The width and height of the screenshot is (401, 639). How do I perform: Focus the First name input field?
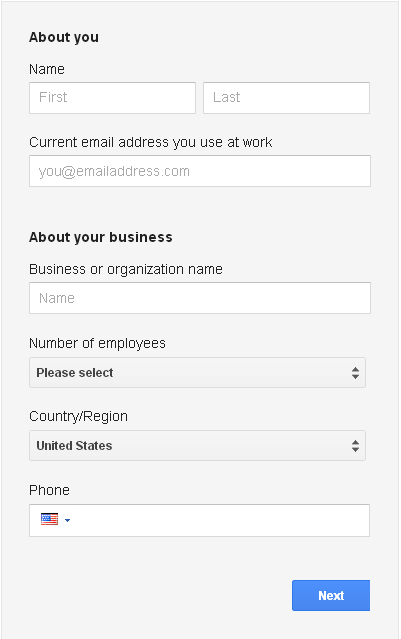point(112,98)
